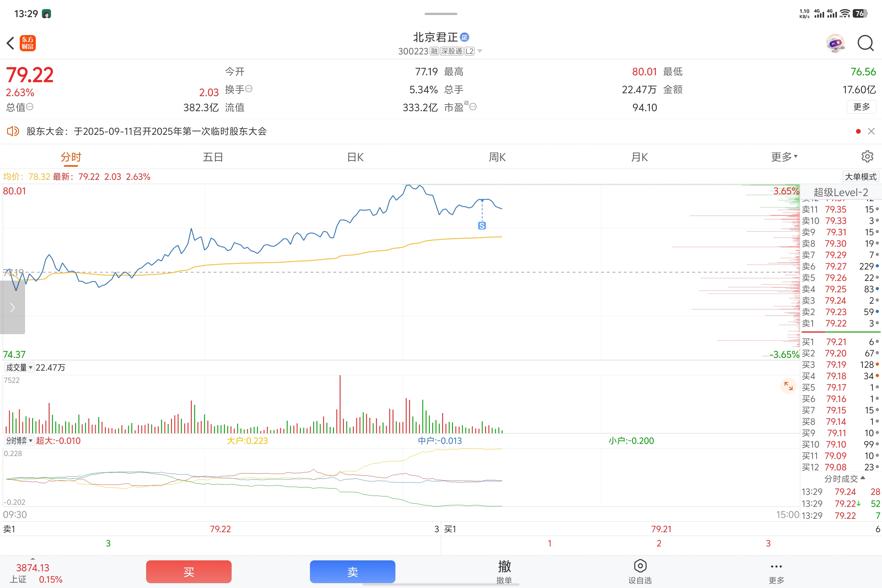Tap the blue dot beside 卖2 row

pos(877,311)
